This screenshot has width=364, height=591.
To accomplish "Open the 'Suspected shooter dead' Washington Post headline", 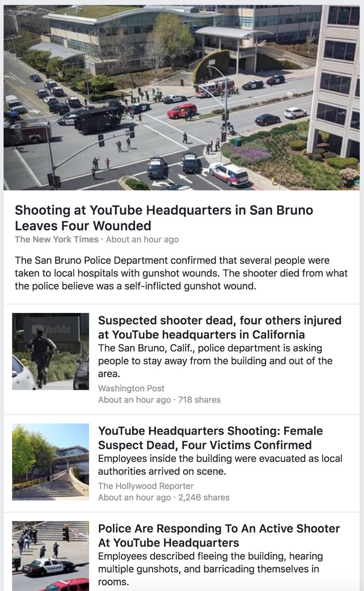I will point(220,327).
